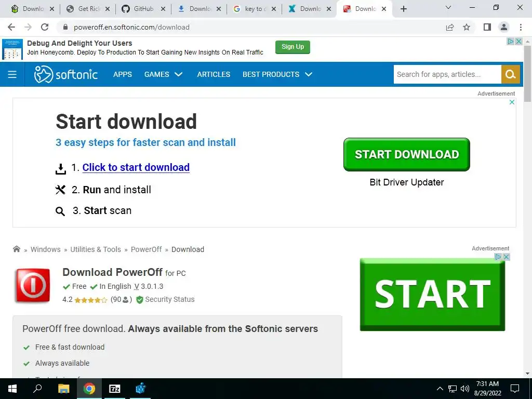Open the Chrome three-dot menu
532x399 pixels.
point(521,27)
